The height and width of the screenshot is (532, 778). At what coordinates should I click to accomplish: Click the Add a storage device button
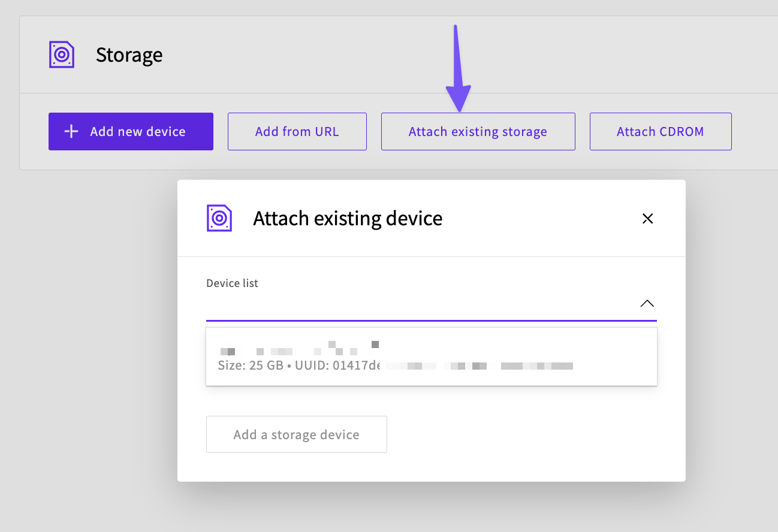click(x=297, y=434)
